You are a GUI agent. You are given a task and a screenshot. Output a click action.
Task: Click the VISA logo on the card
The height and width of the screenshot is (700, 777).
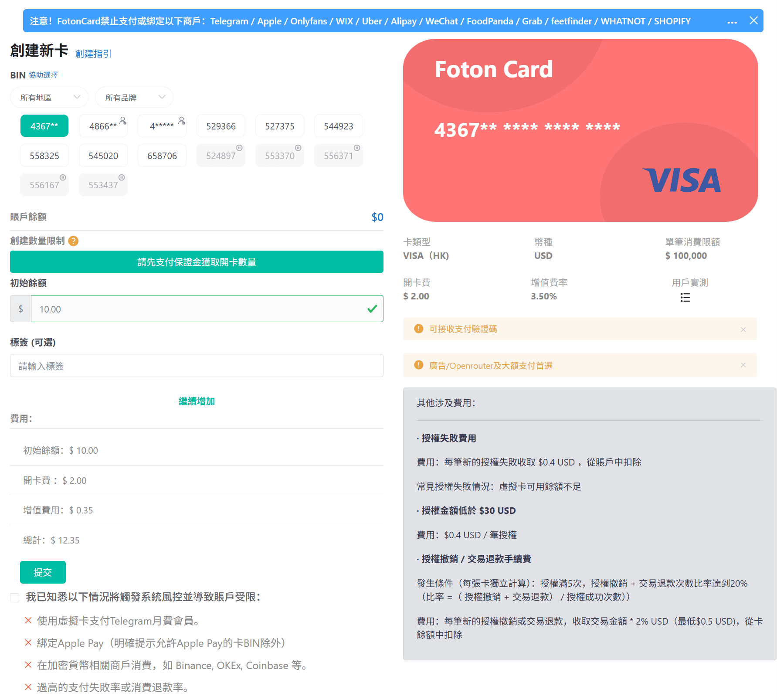(x=682, y=180)
